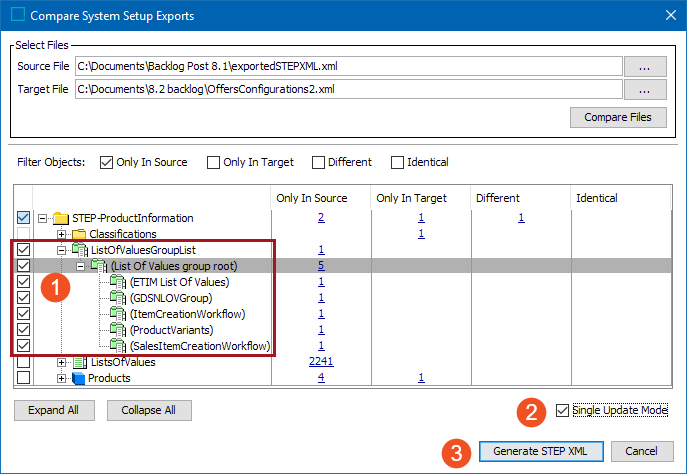
Task: Click the ListOfValuesGroupList node icon
Action: click(80, 250)
